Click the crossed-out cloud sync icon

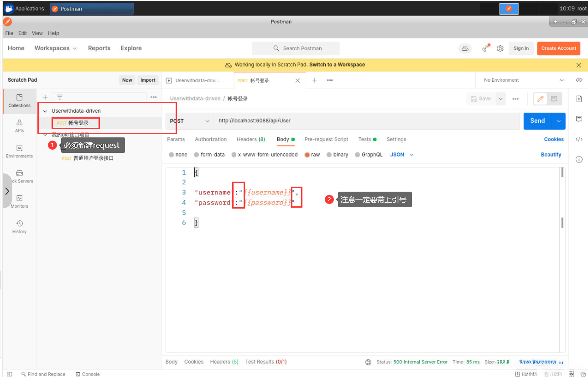(x=465, y=48)
